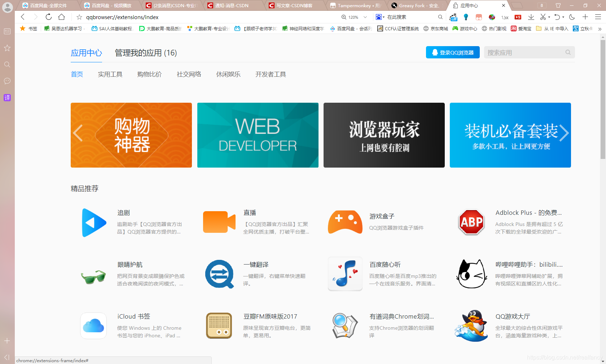The image size is (606, 364).
Task: Expand the Baidu search engine selector
Action: [x=380, y=17]
